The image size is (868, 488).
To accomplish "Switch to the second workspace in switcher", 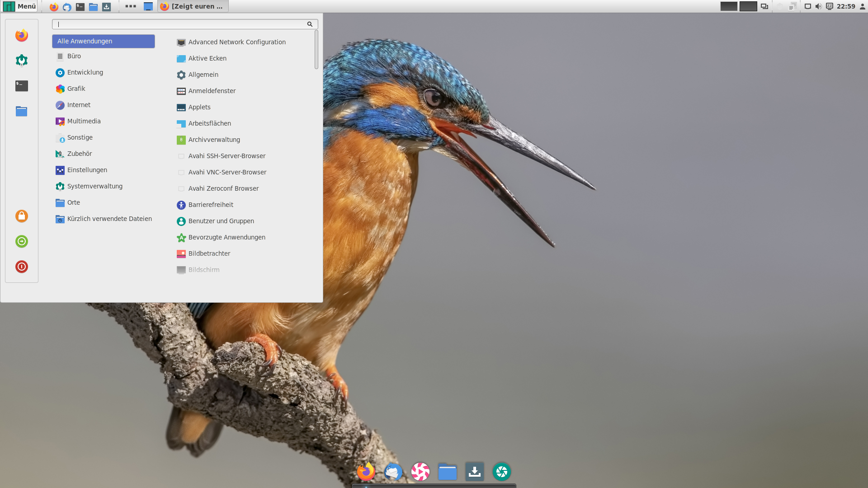I will coord(748,6).
